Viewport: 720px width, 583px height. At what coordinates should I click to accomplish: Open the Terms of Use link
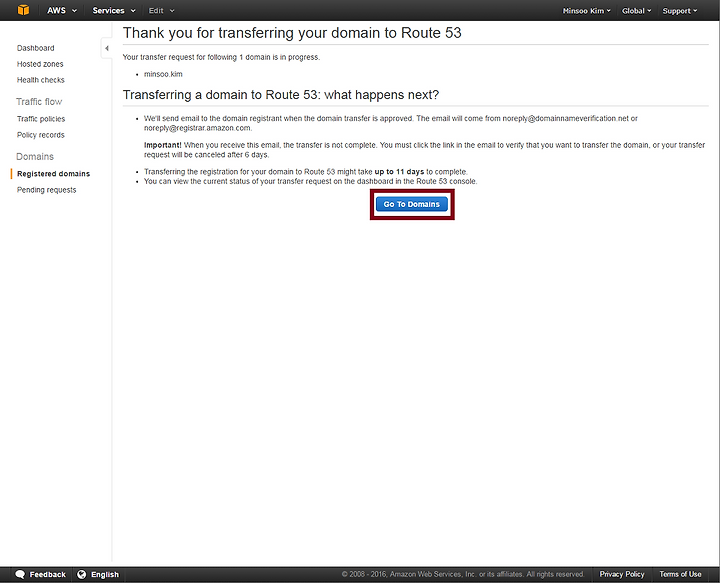point(681,574)
